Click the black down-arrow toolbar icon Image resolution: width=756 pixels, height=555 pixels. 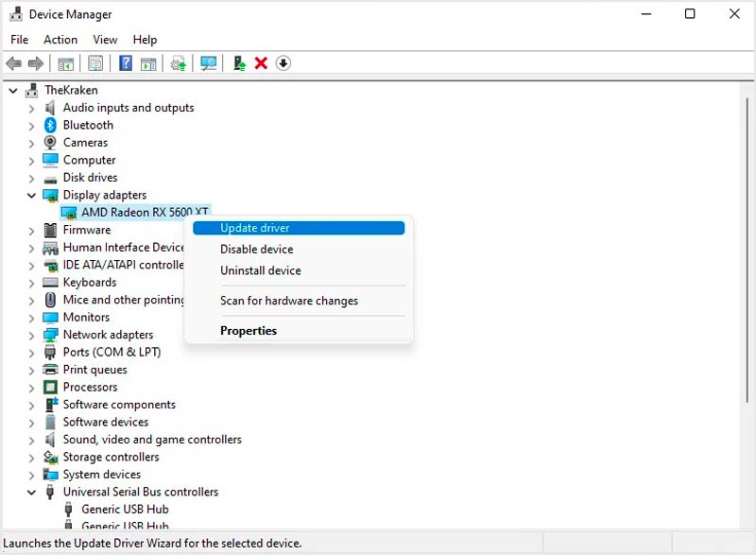click(283, 63)
